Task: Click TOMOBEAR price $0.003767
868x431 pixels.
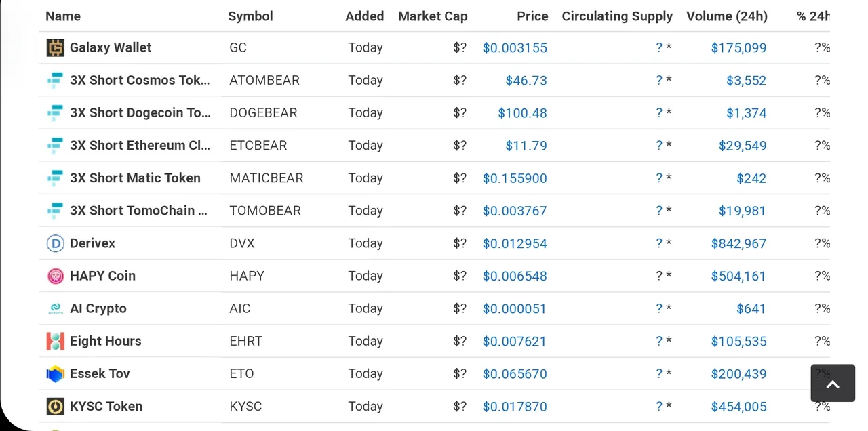Action: pos(515,211)
